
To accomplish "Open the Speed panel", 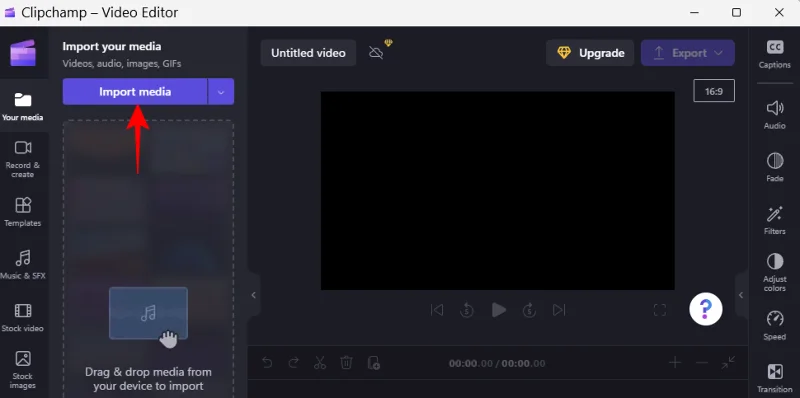I will (x=774, y=325).
